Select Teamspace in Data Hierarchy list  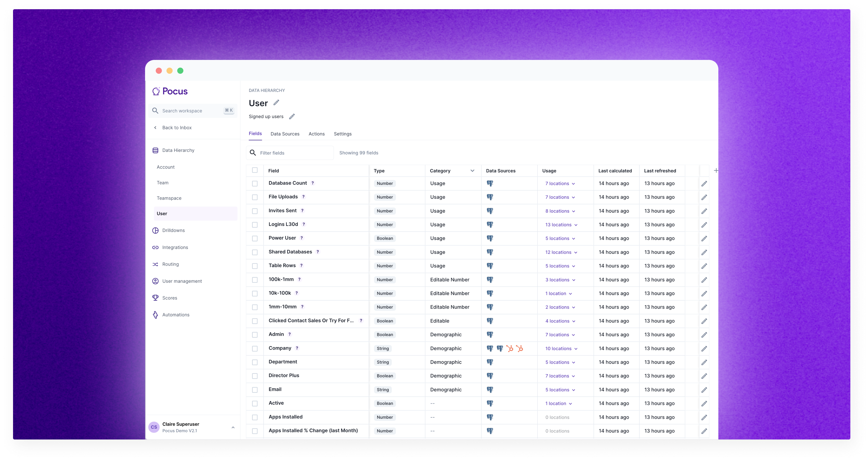coord(169,198)
